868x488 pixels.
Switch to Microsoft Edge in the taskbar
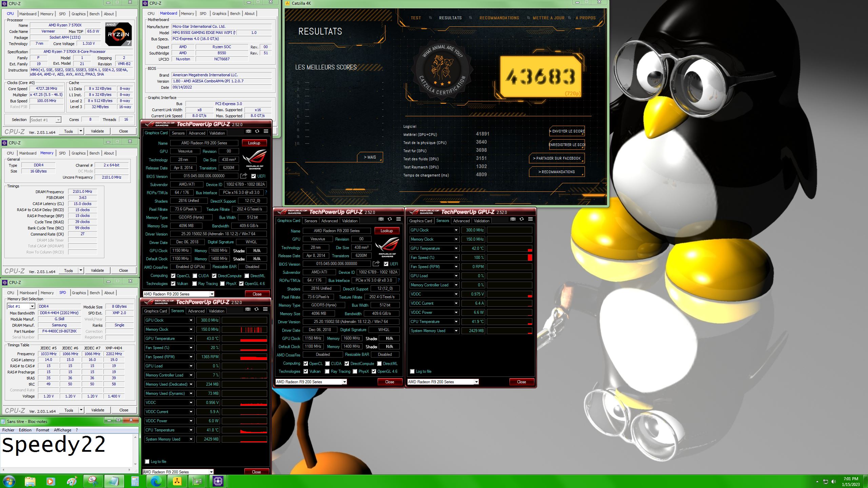pyautogui.click(x=156, y=481)
